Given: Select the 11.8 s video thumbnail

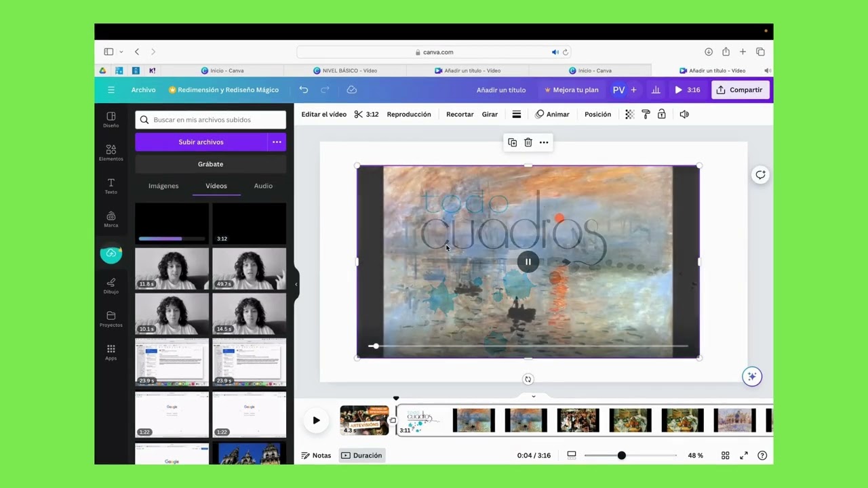Looking at the screenshot, I should tap(172, 268).
